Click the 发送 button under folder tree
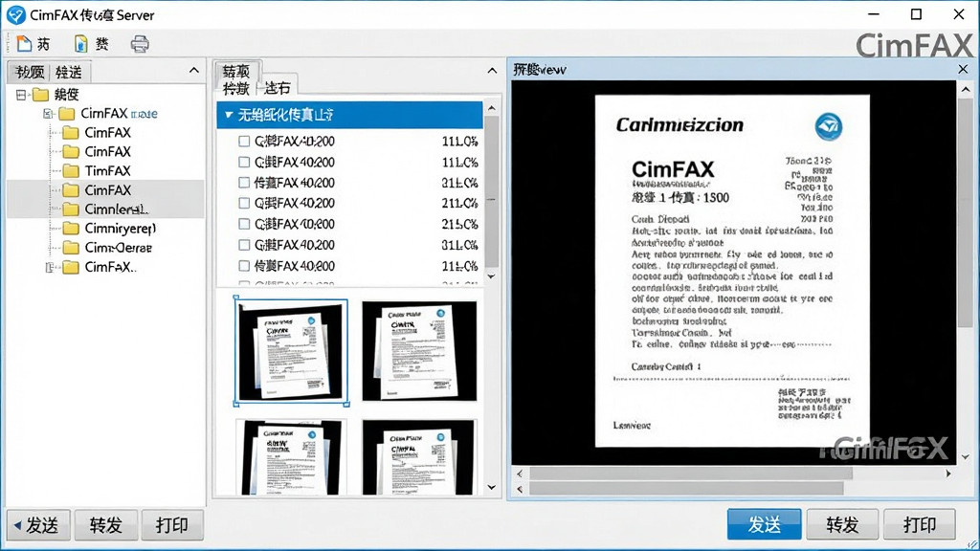 pos(38,525)
